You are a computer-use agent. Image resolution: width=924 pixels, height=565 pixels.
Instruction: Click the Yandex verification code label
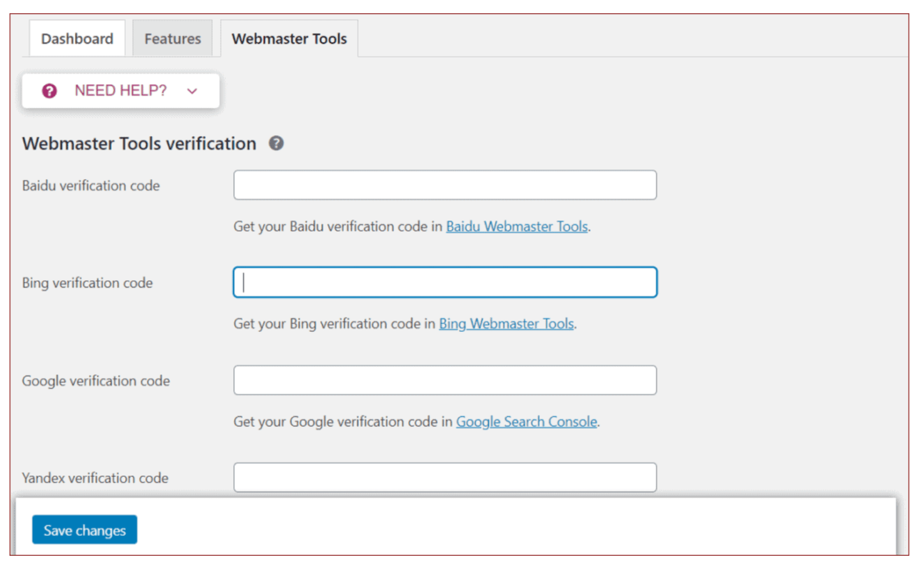[95, 478]
